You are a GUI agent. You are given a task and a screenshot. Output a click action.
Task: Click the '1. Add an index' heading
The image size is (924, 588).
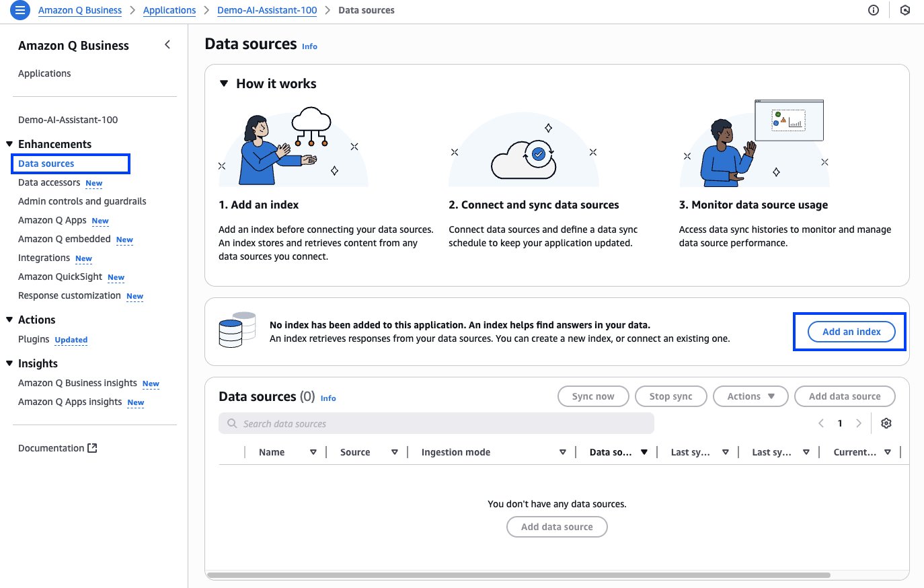click(x=259, y=205)
